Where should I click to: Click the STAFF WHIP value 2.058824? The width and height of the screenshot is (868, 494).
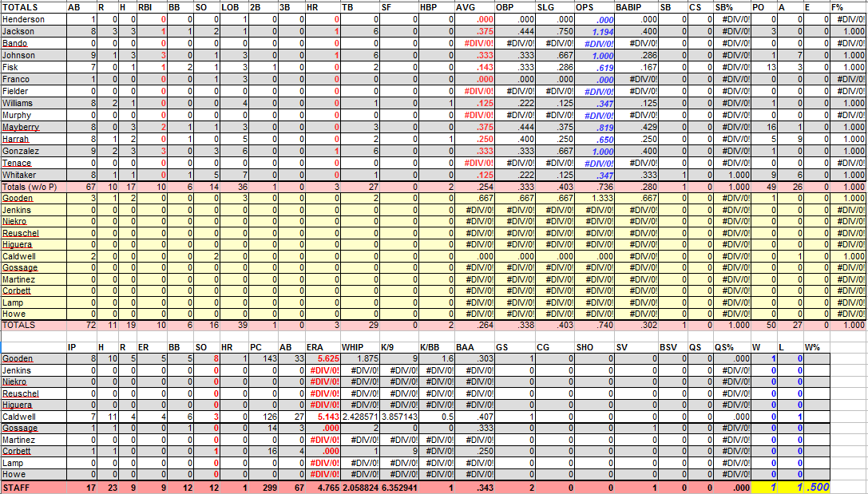tap(361, 488)
